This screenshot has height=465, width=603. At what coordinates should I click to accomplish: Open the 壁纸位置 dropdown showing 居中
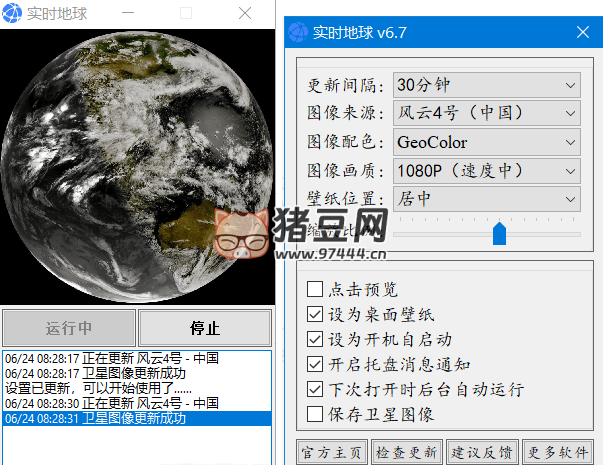pyautogui.click(x=486, y=199)
